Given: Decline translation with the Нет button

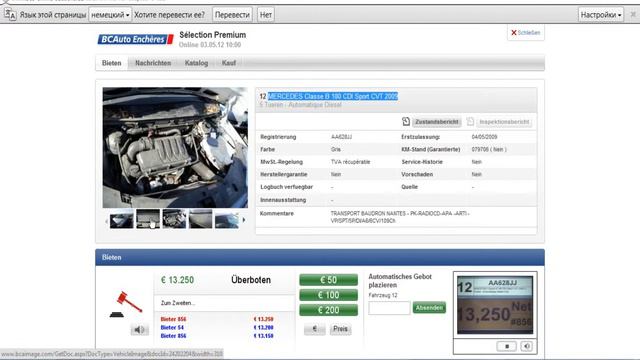Looking at the screenshot, I should click(266, 15).
